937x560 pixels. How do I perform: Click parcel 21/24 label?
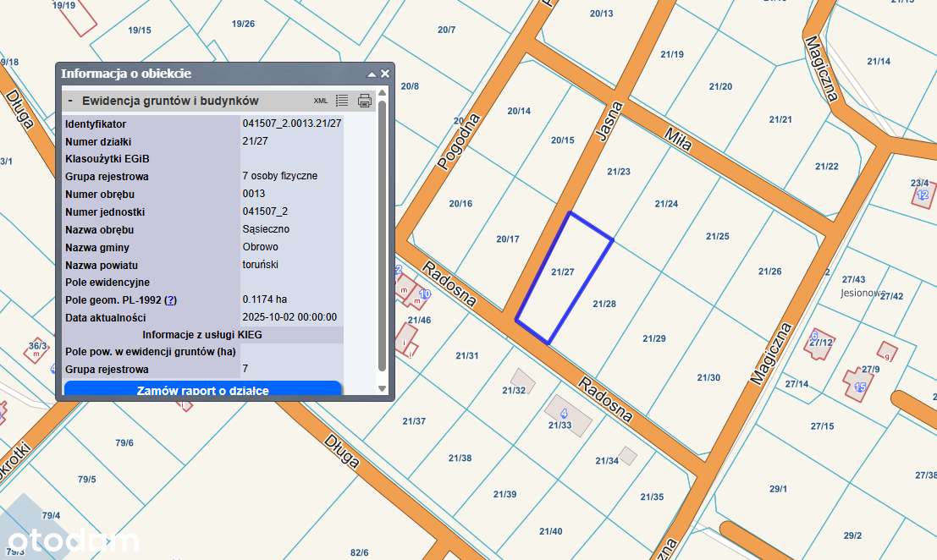tap(666, 204)
